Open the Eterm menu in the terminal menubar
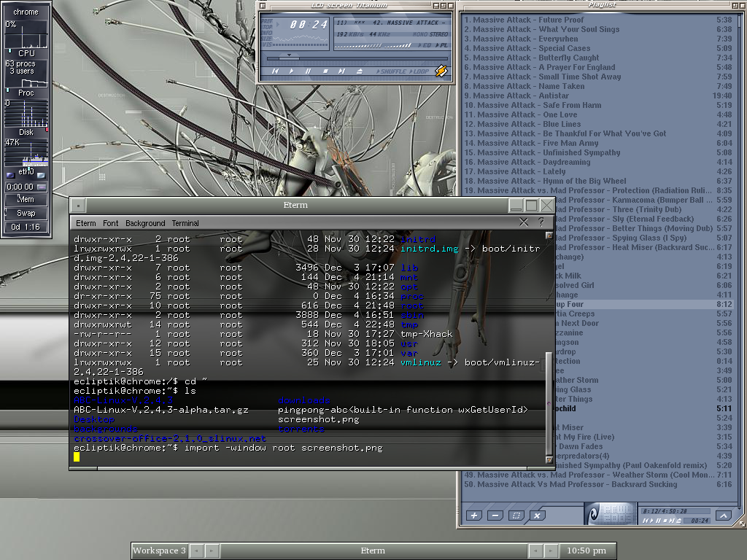This screenshot has height=560, width=747. click(86, 223)
